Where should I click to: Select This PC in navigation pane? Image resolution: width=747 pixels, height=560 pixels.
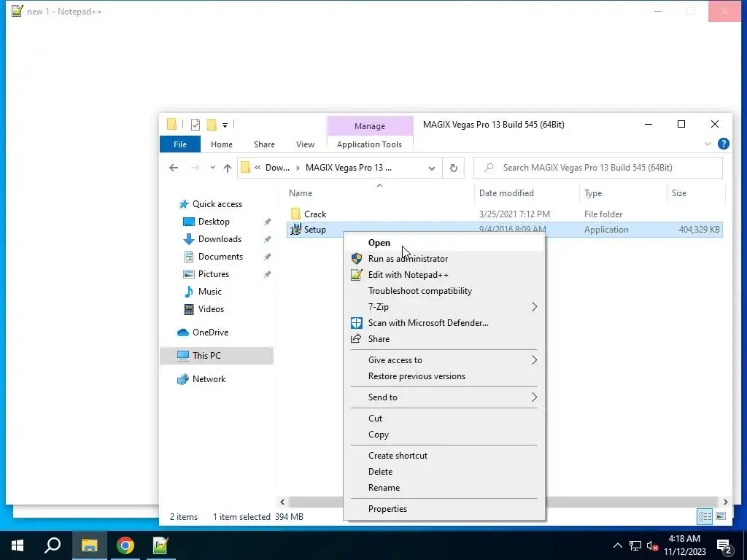coord(206,356)
